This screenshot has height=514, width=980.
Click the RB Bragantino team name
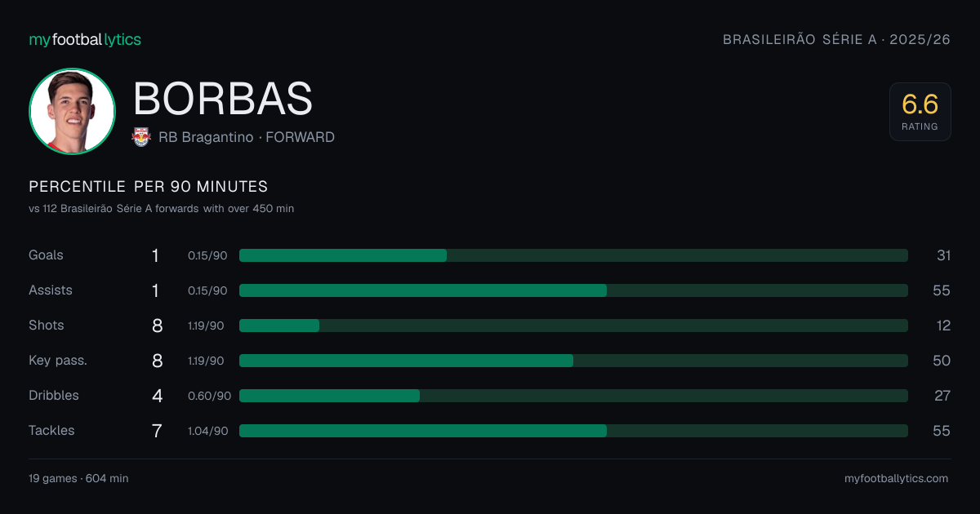coord(206,137)
